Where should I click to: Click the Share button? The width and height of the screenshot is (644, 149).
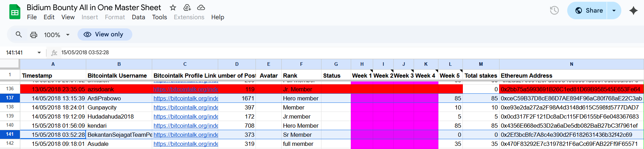point(589,10)
